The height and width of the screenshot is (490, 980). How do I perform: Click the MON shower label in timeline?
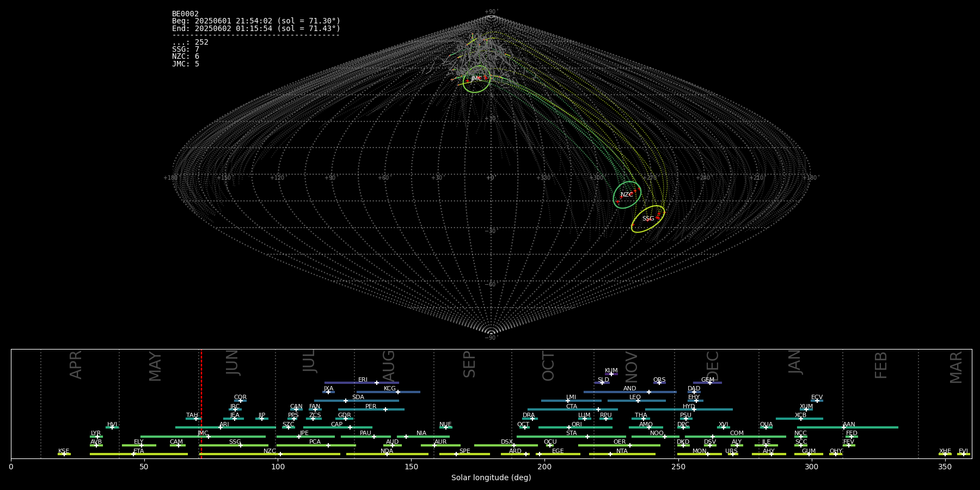pyautogui.click(x=700, y=451)
